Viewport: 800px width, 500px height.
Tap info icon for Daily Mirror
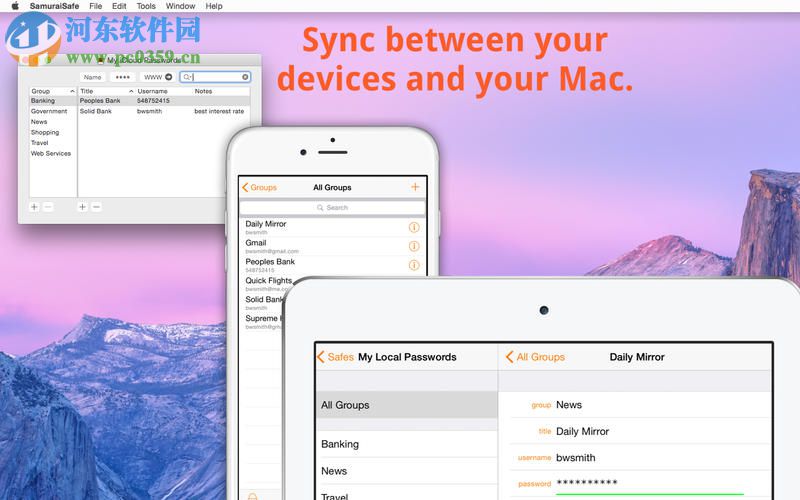414,227
